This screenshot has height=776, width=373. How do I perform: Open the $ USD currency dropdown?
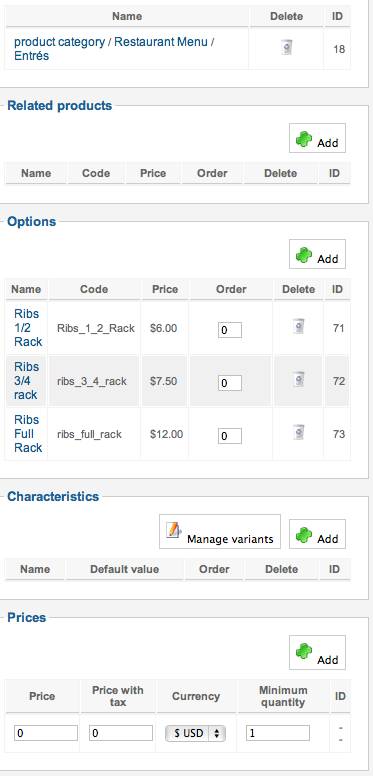pos(195,733)
